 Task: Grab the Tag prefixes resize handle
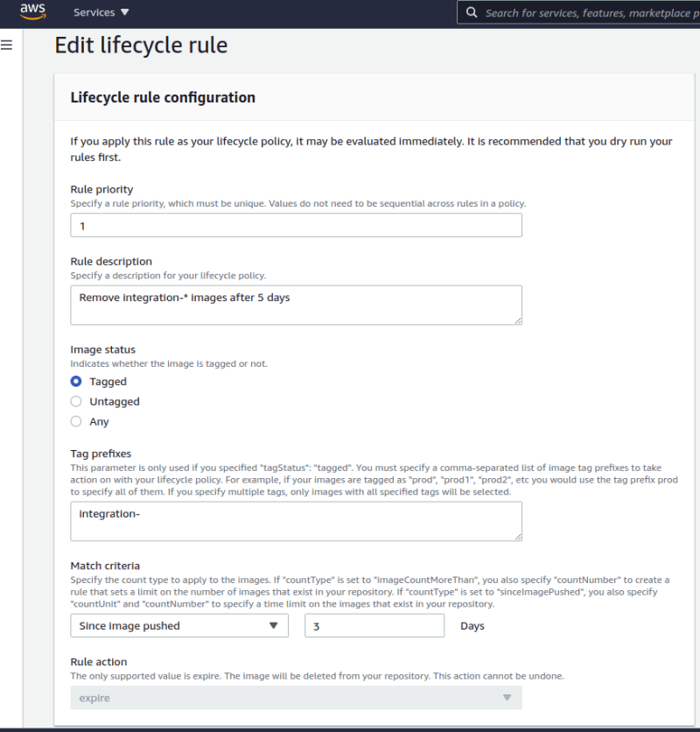point(518,538)
